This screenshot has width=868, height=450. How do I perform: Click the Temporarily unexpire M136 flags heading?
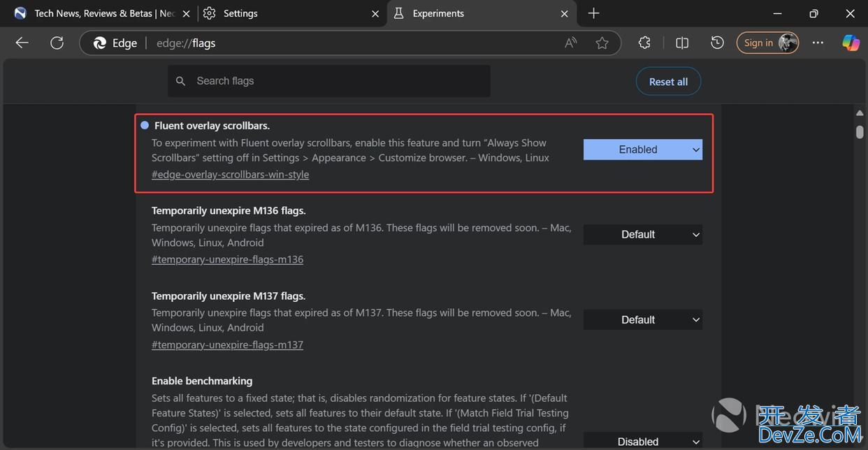(229, 210)
